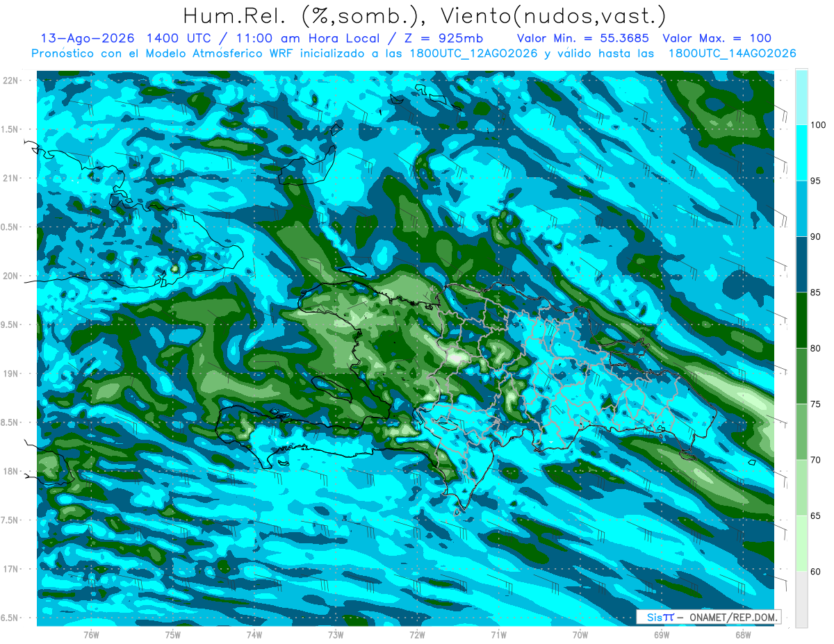Click the '74W' longitude label
The height and width of the screenshot is (644, 834).
(254, 635)
